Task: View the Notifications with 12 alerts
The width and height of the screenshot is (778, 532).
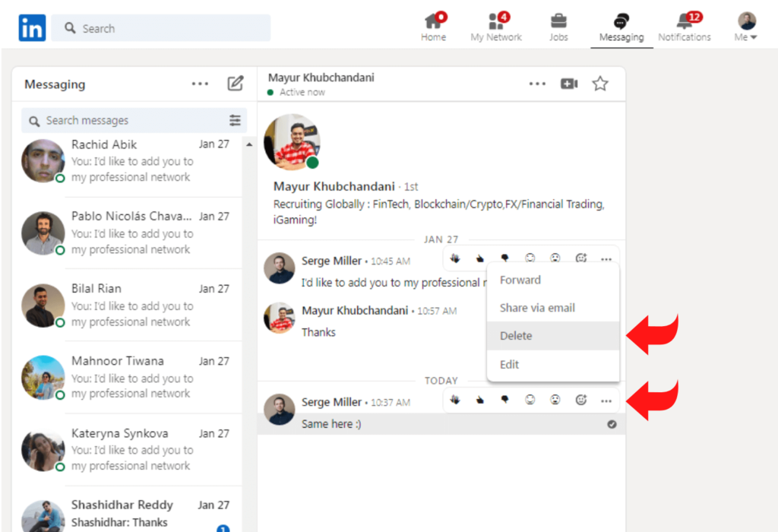Action: click(685, 27)
